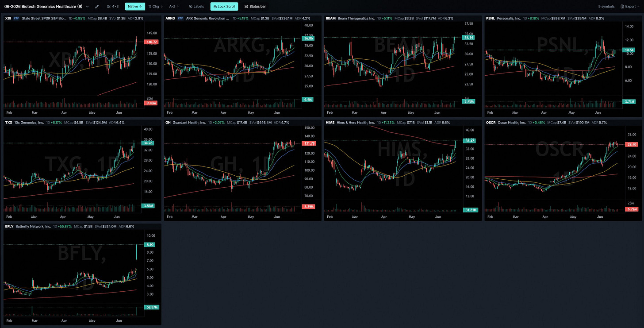
Task: Click OSCR price label 28.40
Action: [x=632, y=144]
